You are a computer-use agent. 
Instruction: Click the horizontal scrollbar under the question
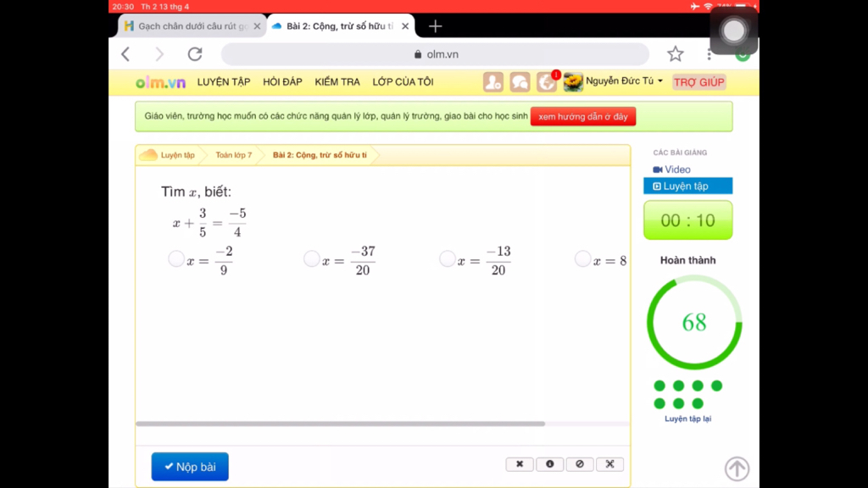click(x=341, y=424)
